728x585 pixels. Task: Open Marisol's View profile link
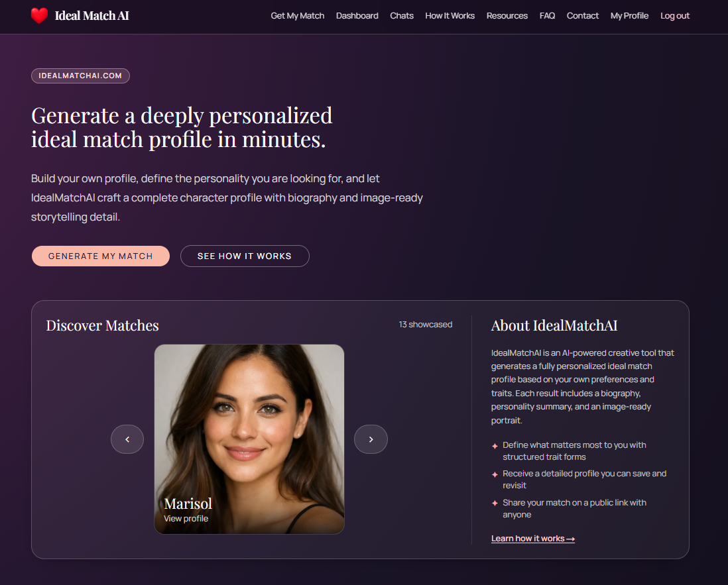coord(186,519)
